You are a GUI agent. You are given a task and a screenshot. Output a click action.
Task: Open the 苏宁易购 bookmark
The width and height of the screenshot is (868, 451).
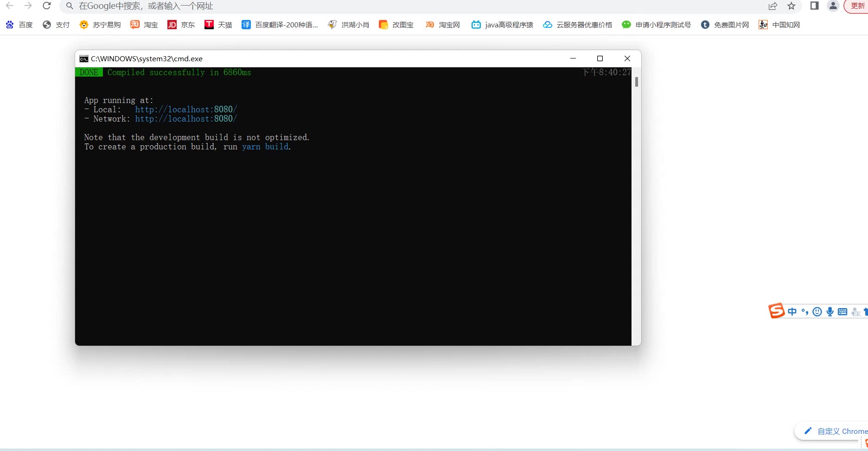click(x=100, y=25)
